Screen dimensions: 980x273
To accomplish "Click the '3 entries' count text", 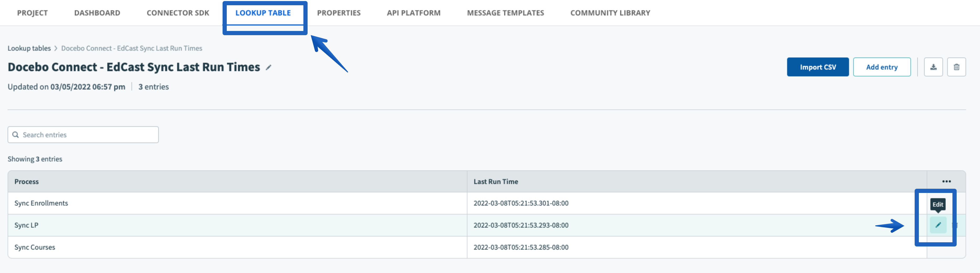I will pos(153,87).
